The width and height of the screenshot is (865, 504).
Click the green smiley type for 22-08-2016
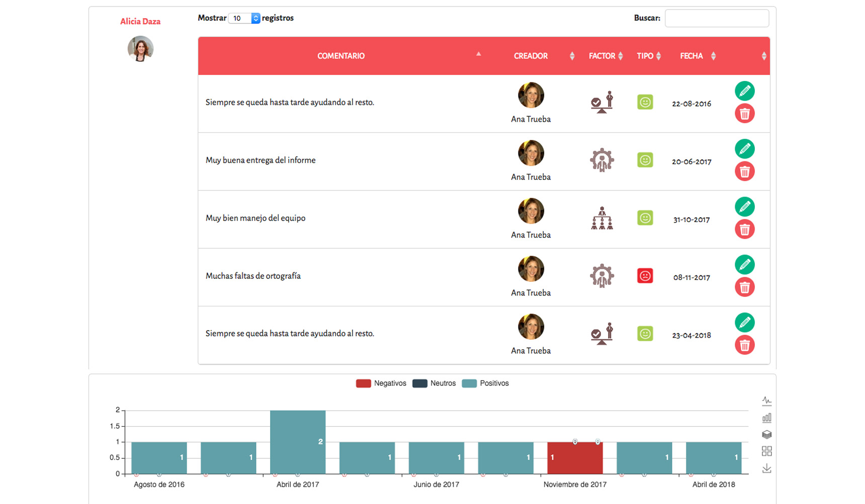pos(645,102)
